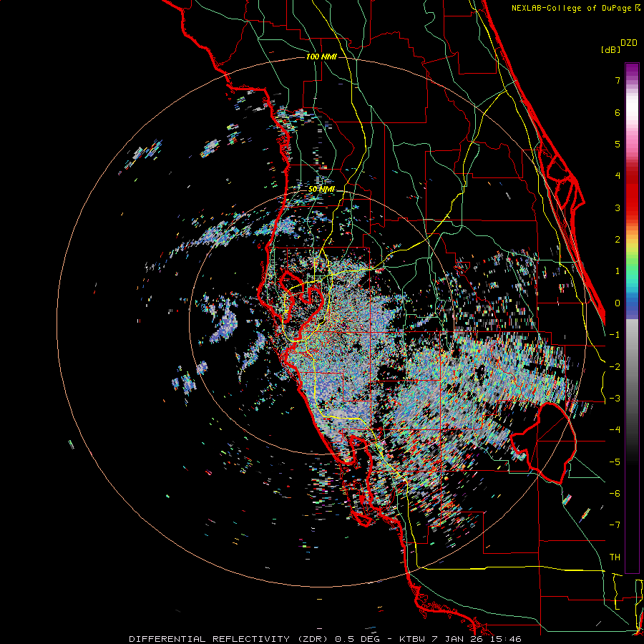
Task: Click the 2 value on color scale
Action: [618, 240]
